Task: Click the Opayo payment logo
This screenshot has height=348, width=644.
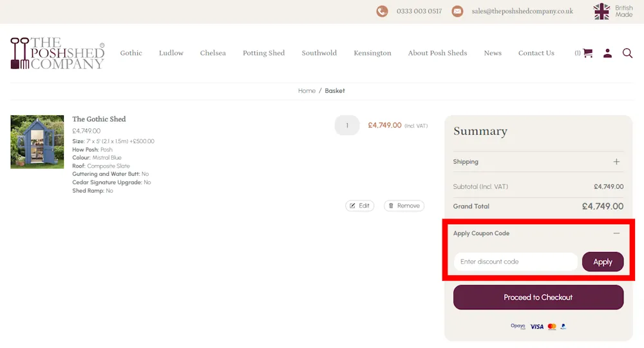Action: click(518, 326)
